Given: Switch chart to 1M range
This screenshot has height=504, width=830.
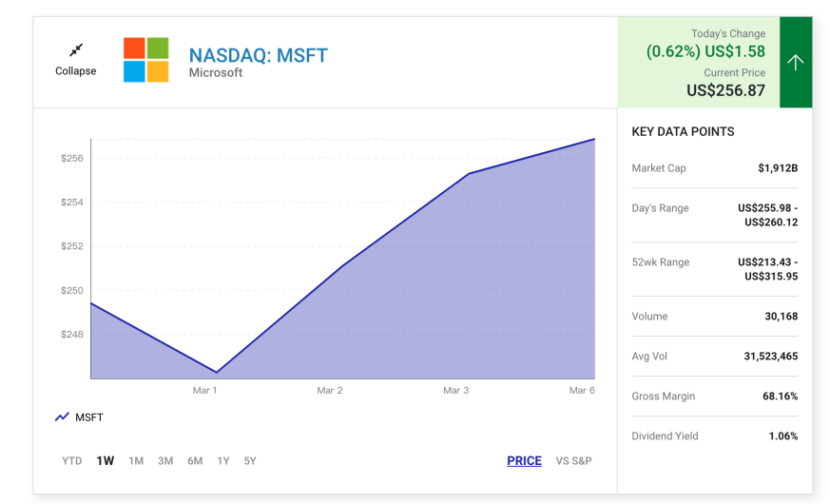Looking at the screenshot, I should point(136,461).
